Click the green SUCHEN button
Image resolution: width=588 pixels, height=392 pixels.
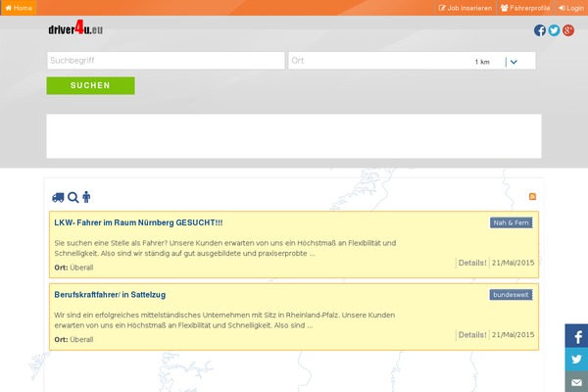coord(90,85)
